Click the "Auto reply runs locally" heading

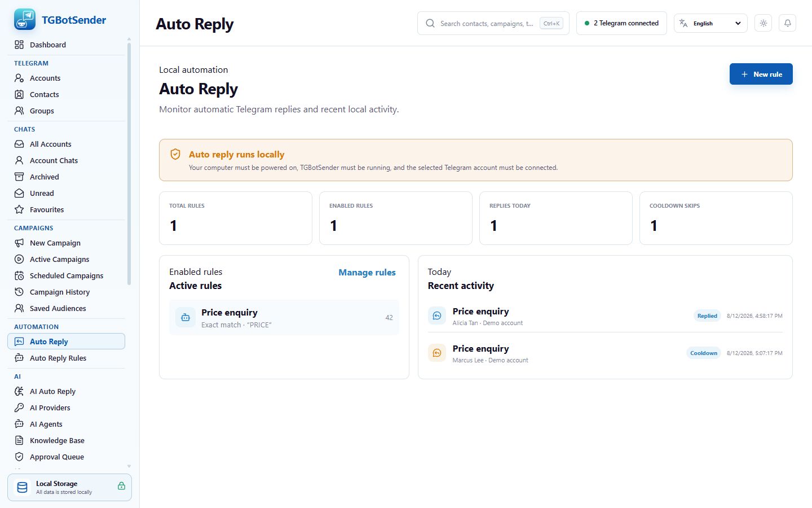click(x=236, y=154)
